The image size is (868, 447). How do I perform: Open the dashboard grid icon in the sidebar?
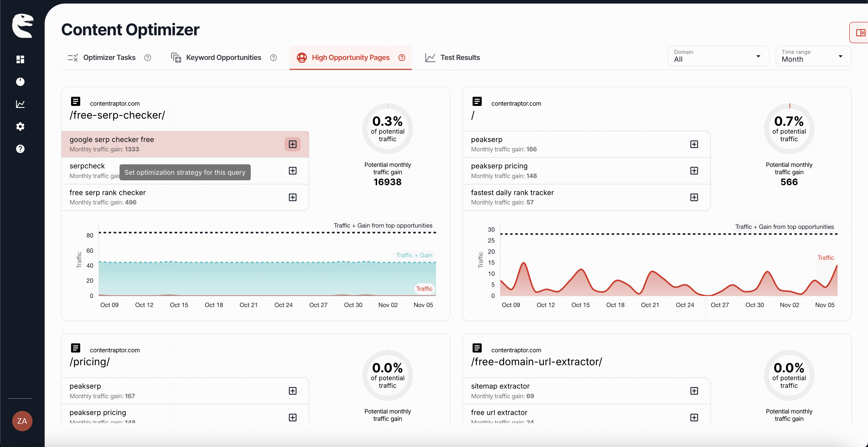point(20,59)
